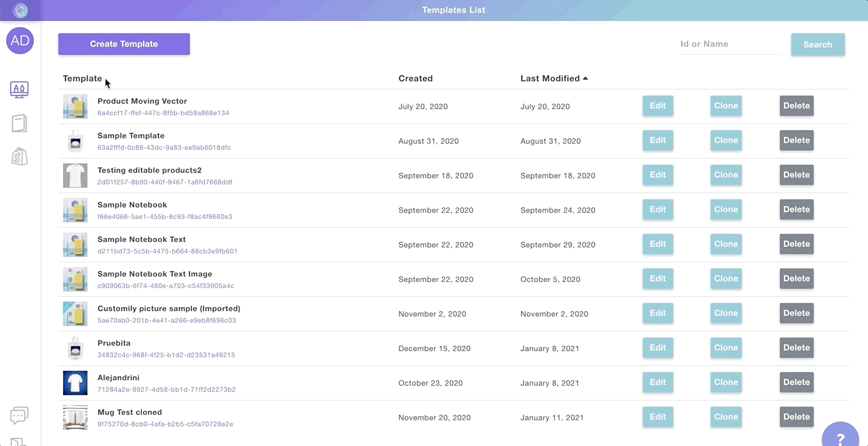Open the chat bubbles icon
The image size is (868, 446).
19,415
